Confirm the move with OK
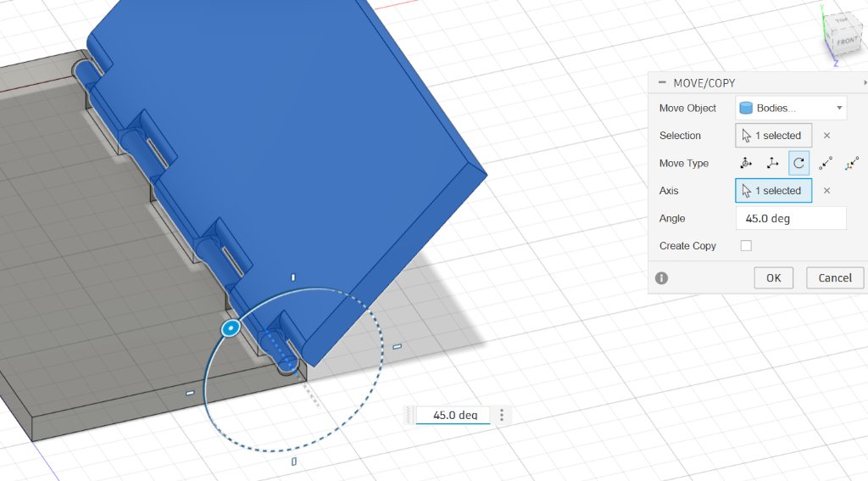The image size is (868, 481). 773,278
